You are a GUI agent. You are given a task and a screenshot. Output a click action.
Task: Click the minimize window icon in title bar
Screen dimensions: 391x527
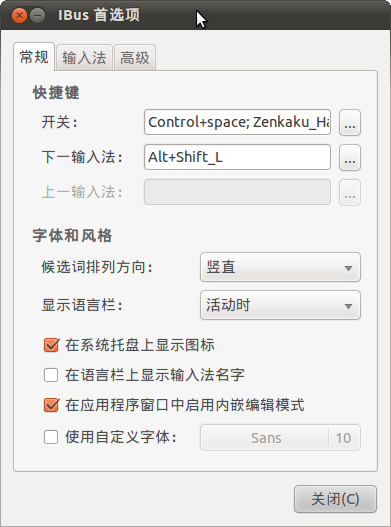click(x=37, y=15)
